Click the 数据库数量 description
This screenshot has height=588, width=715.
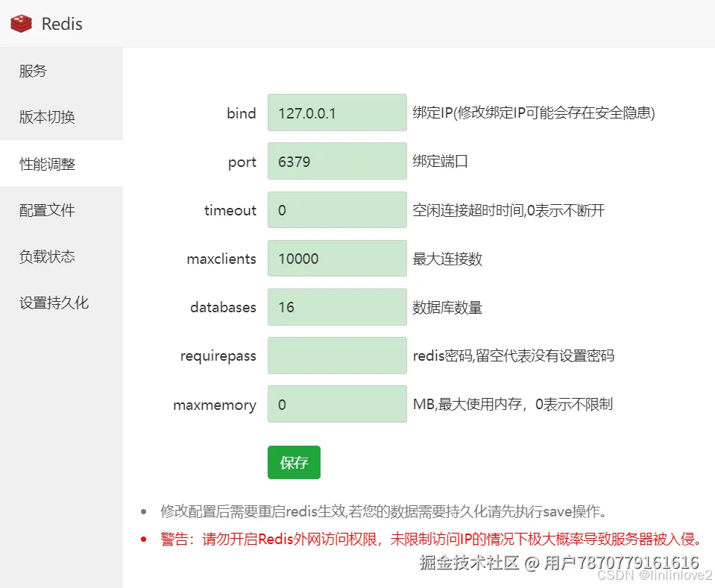tap(447, 307)
